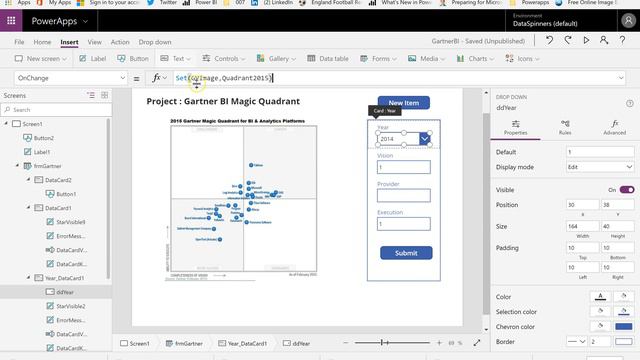Open the Media dropdown menu

[427, 59]
